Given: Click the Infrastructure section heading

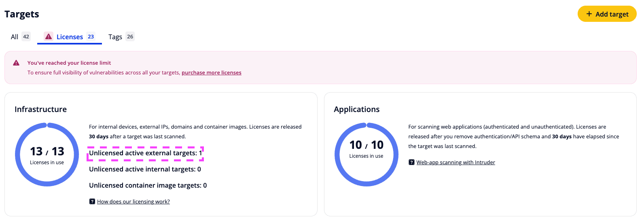Looking at the screenshot, I should coord(40,109).
